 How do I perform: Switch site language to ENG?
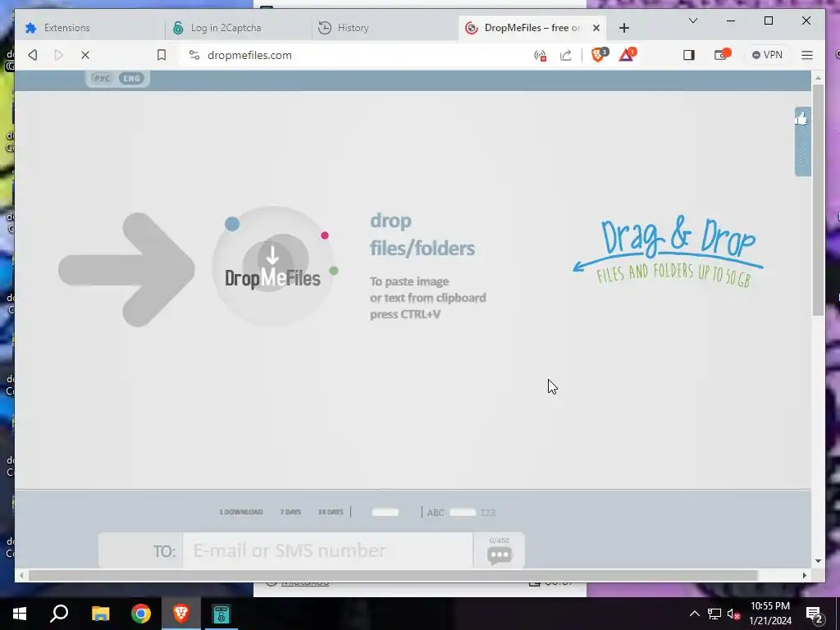coord(131,78)
